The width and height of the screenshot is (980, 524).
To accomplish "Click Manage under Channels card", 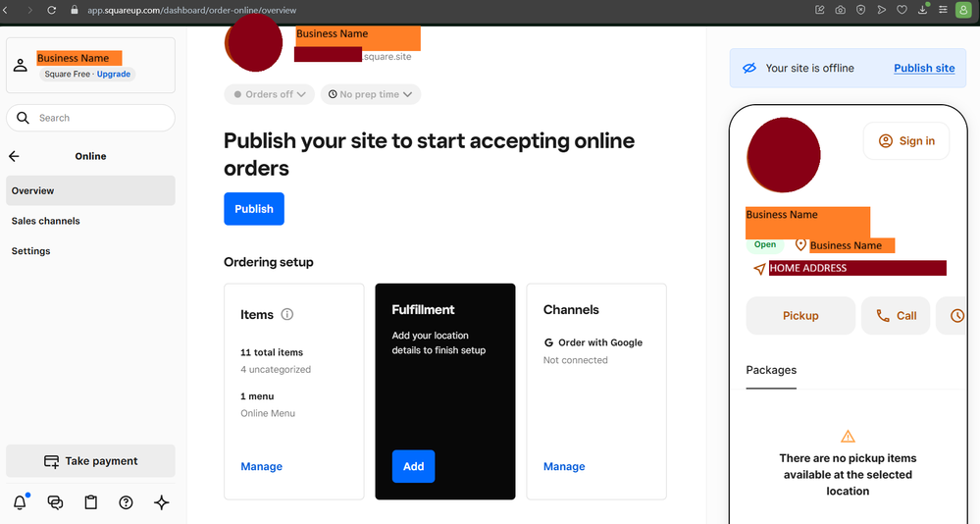I will point(564,467).
